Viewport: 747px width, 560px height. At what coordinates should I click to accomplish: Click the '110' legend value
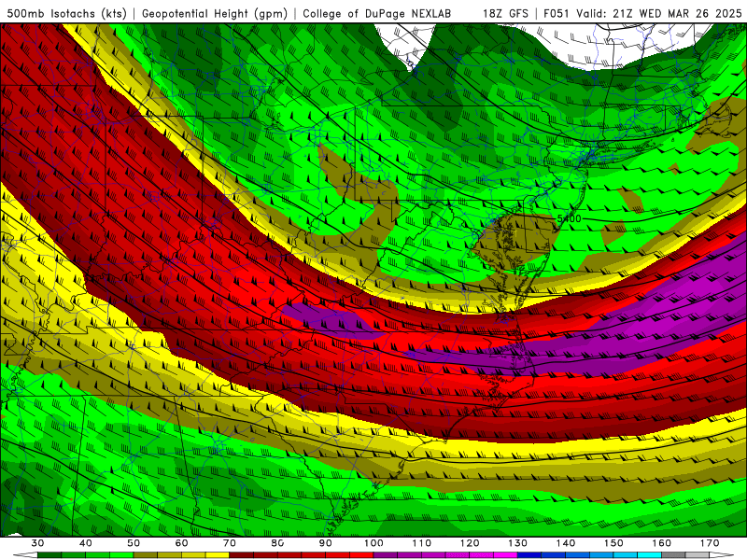point(422,543)
